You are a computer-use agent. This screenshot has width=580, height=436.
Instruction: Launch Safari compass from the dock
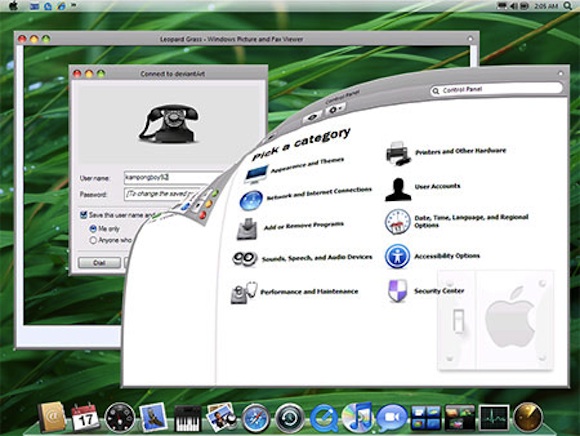255,418
